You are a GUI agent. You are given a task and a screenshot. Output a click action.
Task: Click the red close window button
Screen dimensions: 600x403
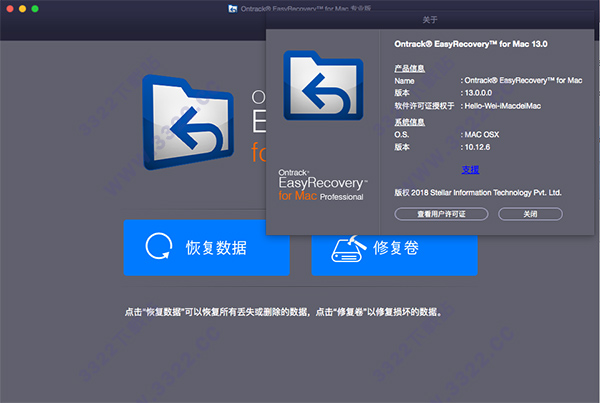click(x=10, y=8)
